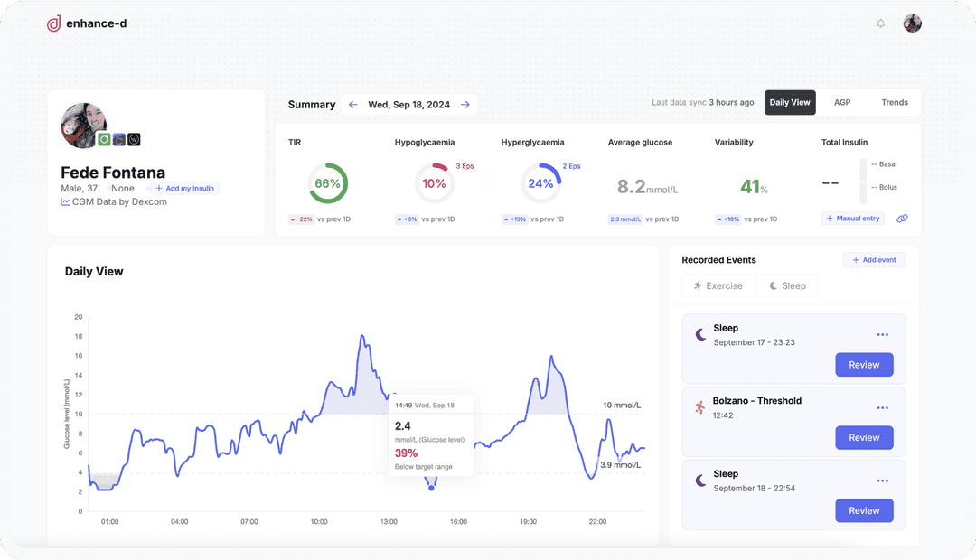Image resolution: width=976 pixels, height=560 pixels.
Task: Open the notifications bell icon
Action: tap(880, 23)
